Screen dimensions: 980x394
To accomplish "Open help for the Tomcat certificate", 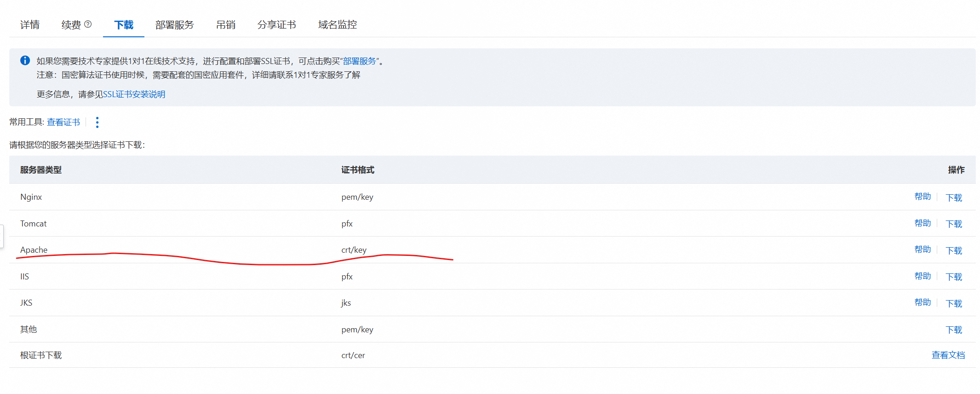I will [922, 223].
